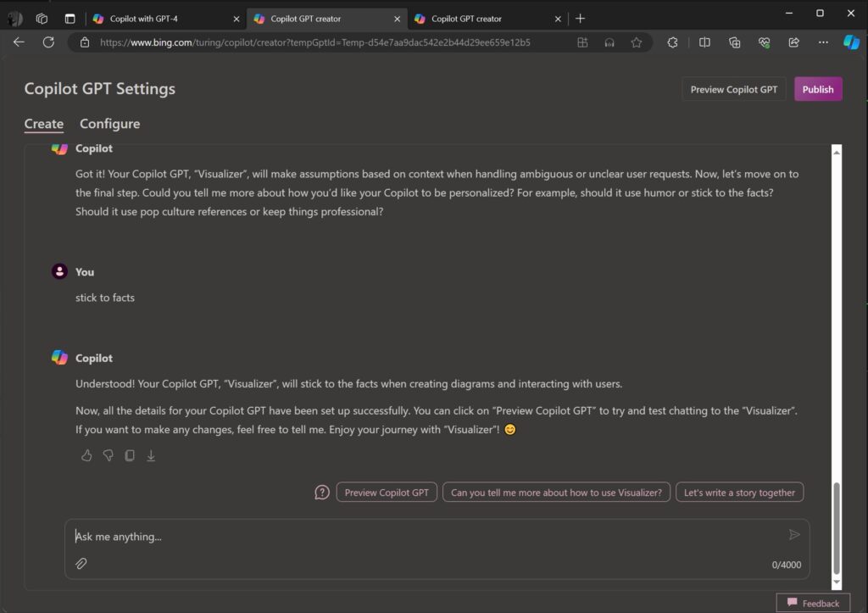Download the response via the export icon
The width and height of the screenshot is (868, 613).
151,455
